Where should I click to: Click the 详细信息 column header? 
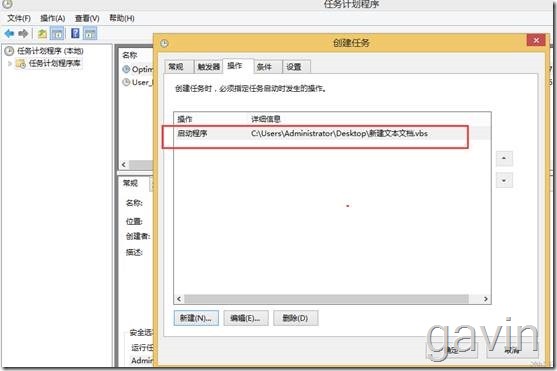tap(266, 119)
